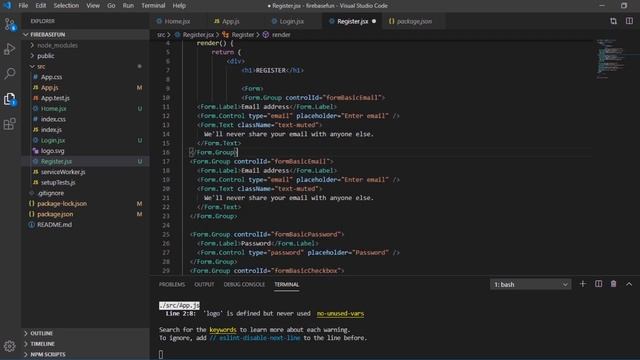
Task: Open the Selection menu
Action: pos(66,6)
